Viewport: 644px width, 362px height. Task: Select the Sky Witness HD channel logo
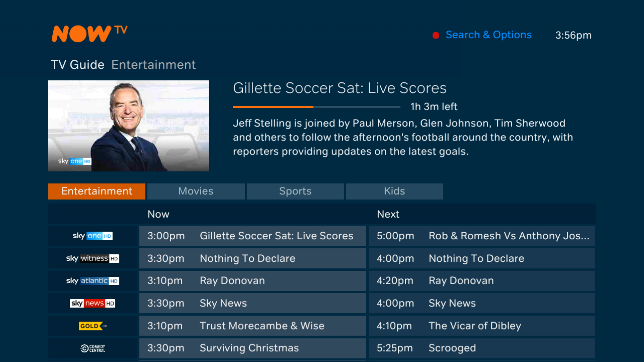[93, 258]
